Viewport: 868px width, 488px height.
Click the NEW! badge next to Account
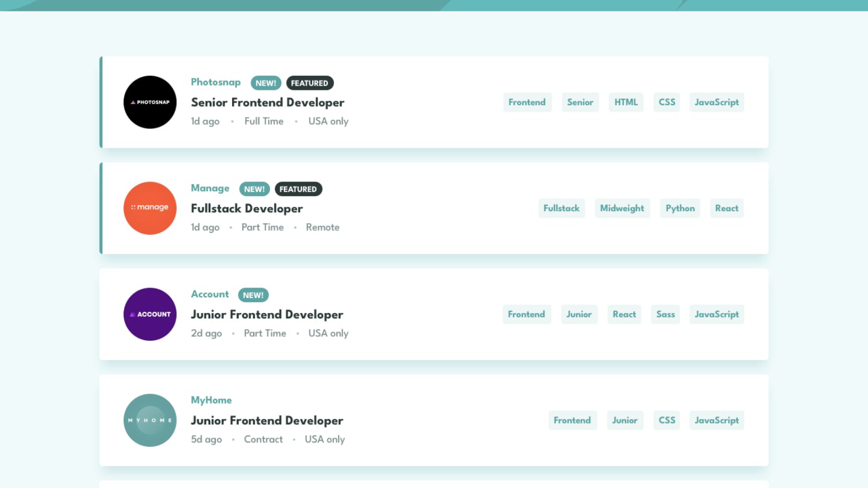pyautogui.click(x=253, y=295)
